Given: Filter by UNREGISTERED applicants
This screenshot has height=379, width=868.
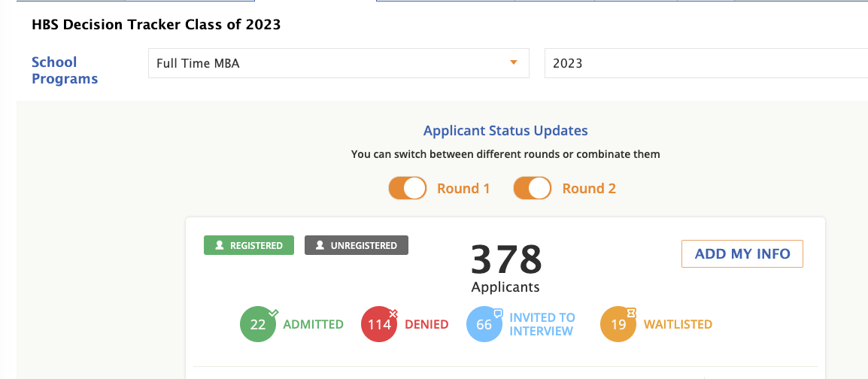Looking at the screenshot, I should (x=356, y=245).
